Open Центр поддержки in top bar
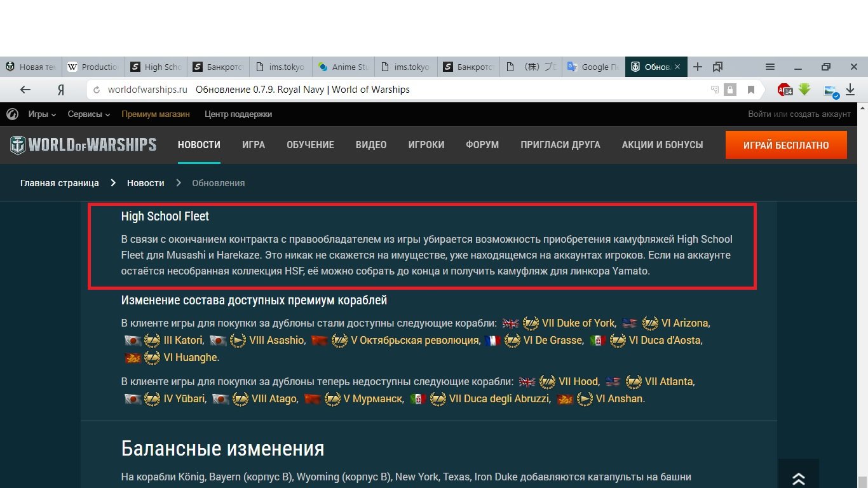 point(238,114)
